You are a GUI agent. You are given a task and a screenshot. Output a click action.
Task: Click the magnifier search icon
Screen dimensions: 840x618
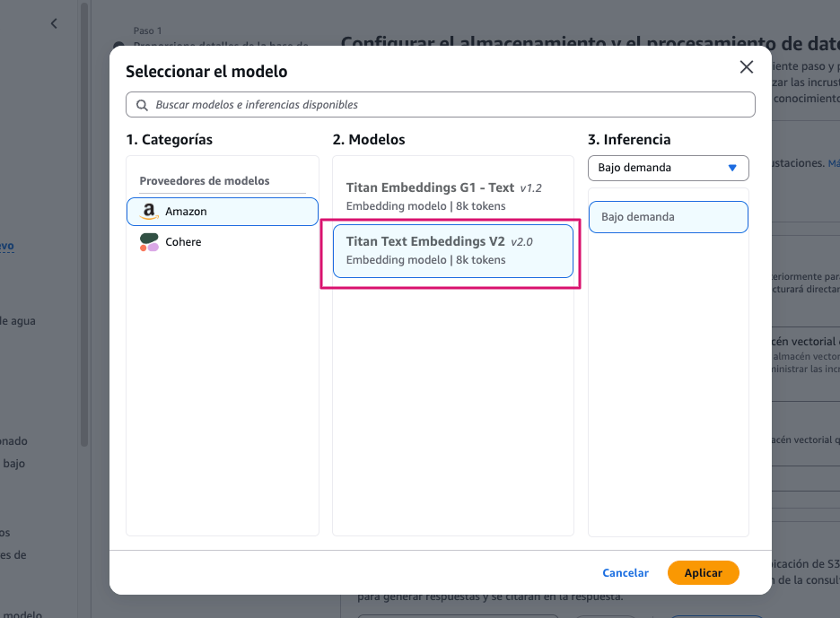click(142, 105)
